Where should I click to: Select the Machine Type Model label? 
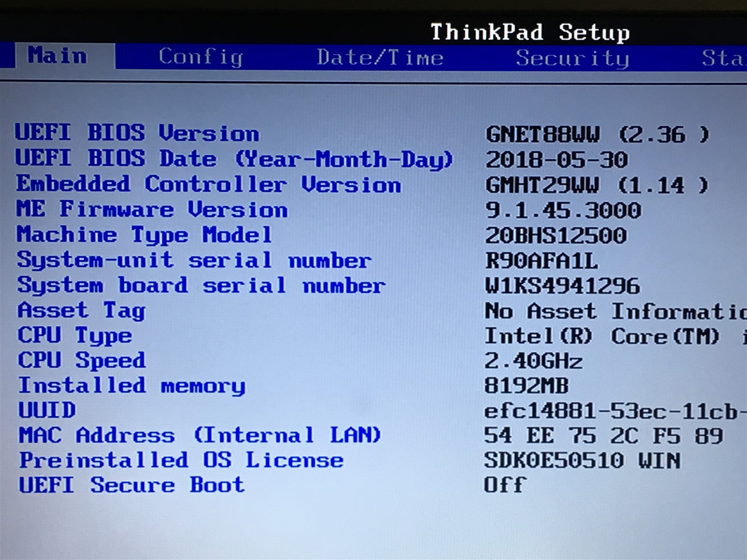coord(144,235)
